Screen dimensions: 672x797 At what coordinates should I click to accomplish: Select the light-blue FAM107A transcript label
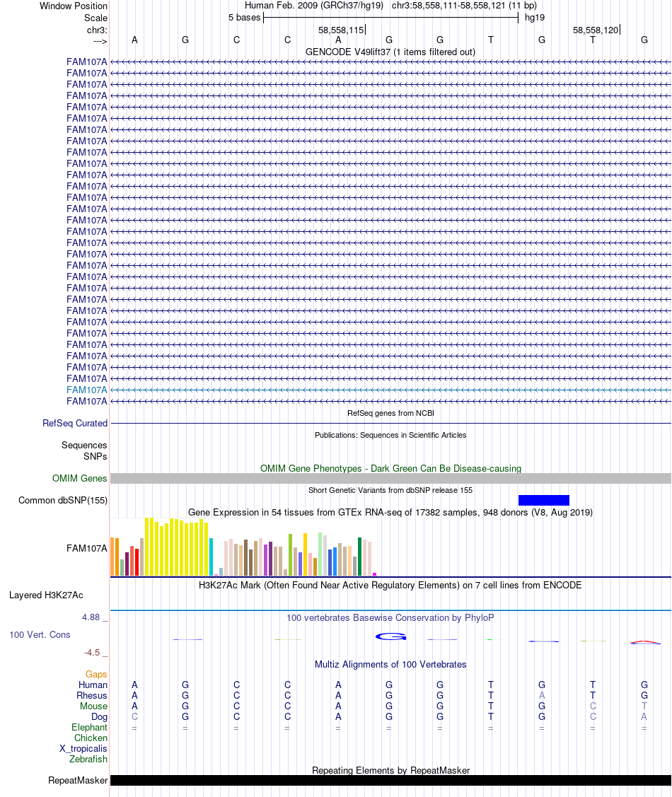point(87,390)
